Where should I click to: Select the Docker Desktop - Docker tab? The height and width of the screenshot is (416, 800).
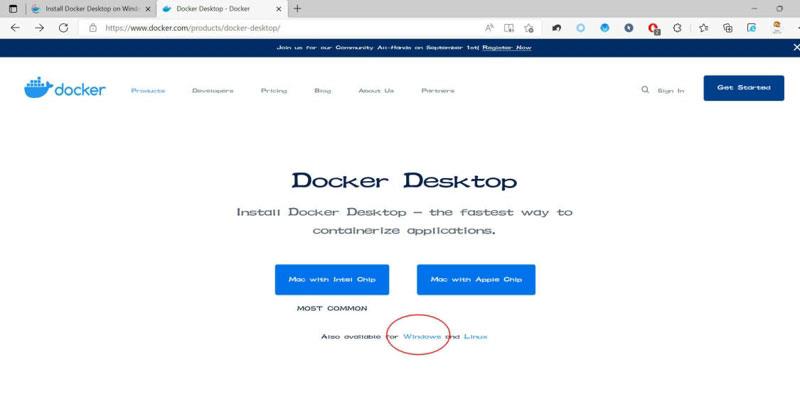tap(221, 9)
